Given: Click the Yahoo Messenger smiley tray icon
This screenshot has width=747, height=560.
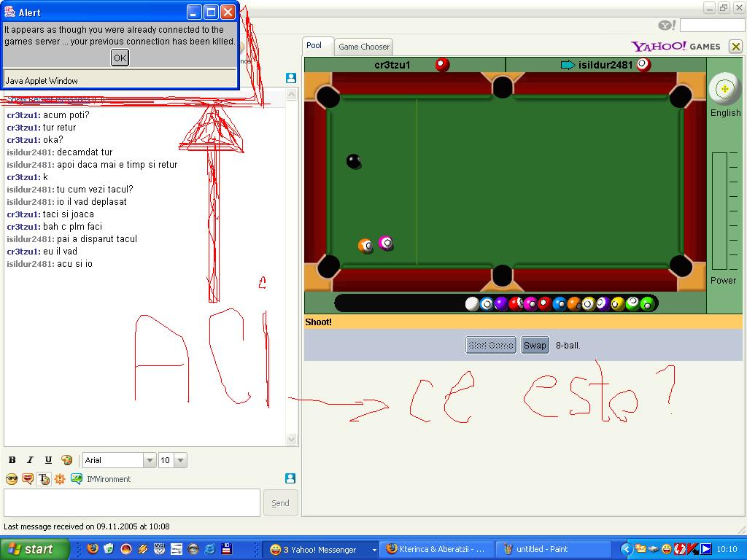Looking at the screenshot, I should click(x=667, y=550).
